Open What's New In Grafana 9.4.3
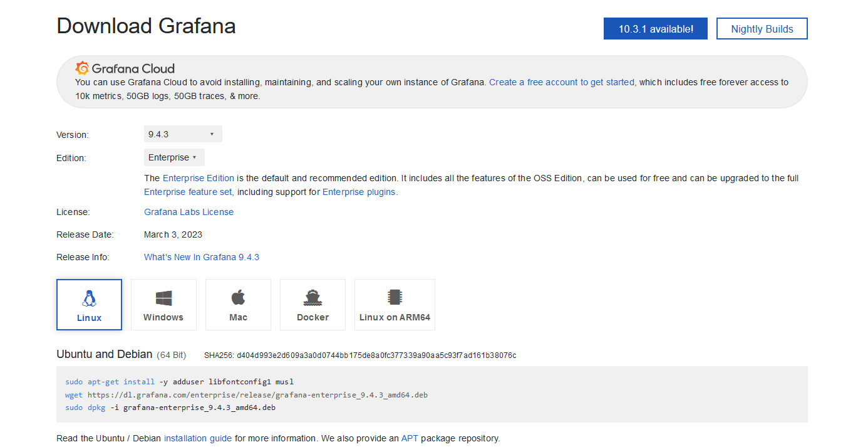The width and height of the screenshot is (868, 447). 202,257
